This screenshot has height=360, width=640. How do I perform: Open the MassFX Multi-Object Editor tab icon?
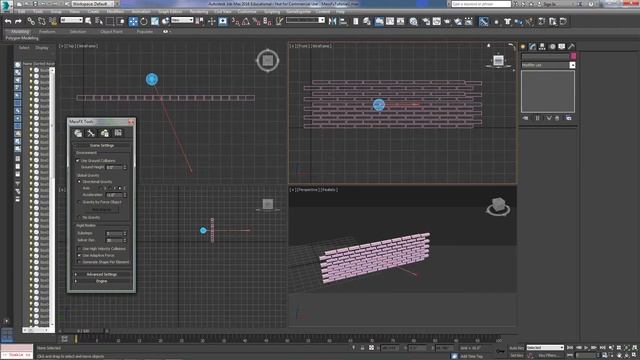pyautogui.click(x=104, y=133)
